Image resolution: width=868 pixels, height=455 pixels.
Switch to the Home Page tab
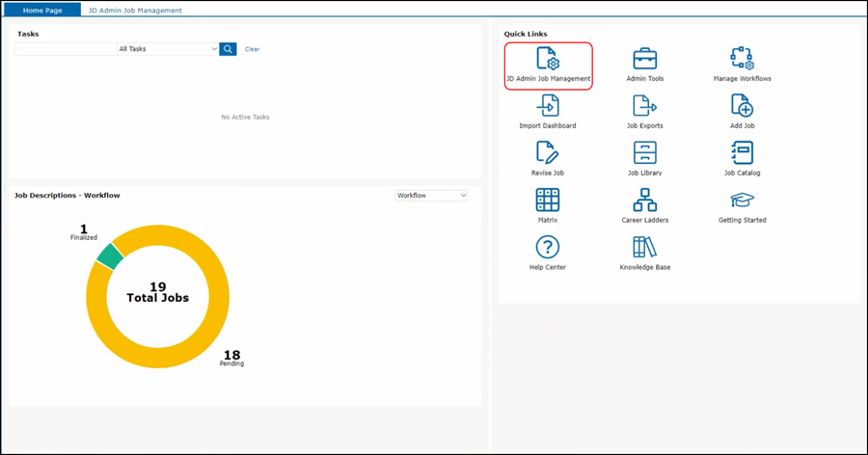(x=42, y=11)
